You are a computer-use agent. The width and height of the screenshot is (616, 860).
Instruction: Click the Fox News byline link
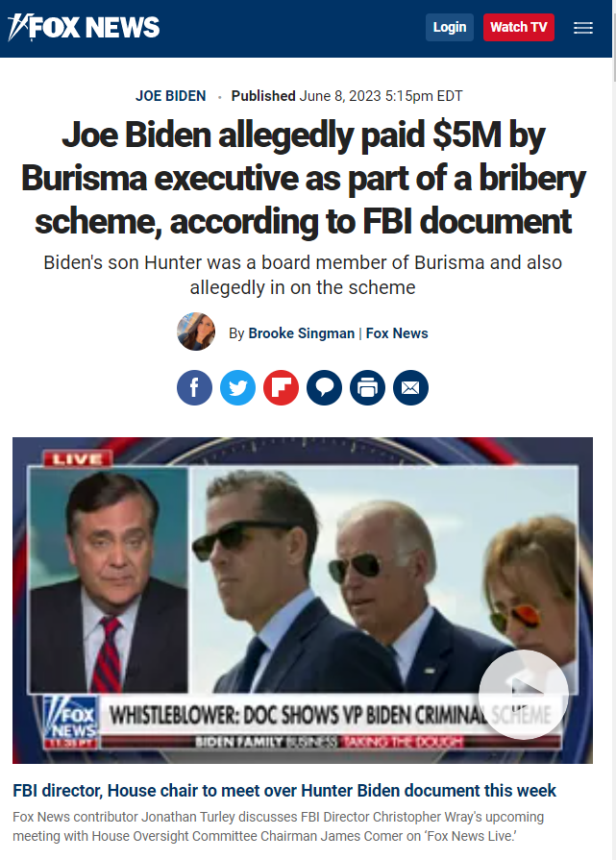(x=397, y=333)
